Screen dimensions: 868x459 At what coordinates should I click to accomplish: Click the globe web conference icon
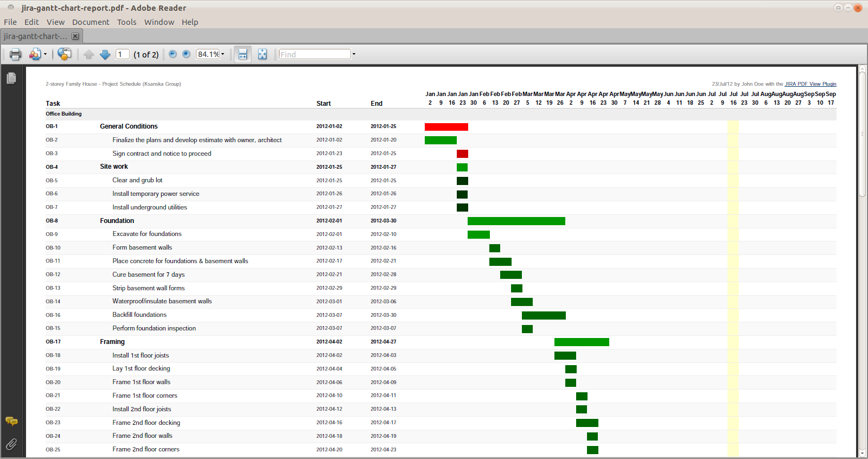click(x=64, y=54)
